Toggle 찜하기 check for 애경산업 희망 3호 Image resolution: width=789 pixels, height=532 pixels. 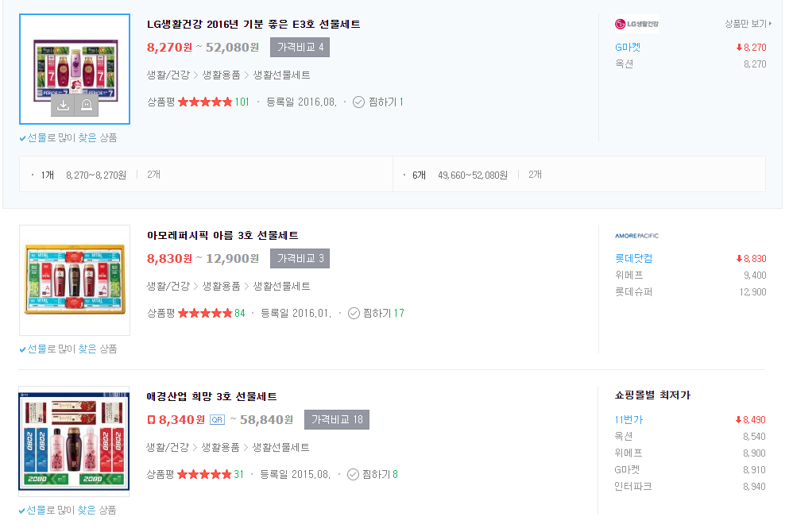(x=353, y=474)
